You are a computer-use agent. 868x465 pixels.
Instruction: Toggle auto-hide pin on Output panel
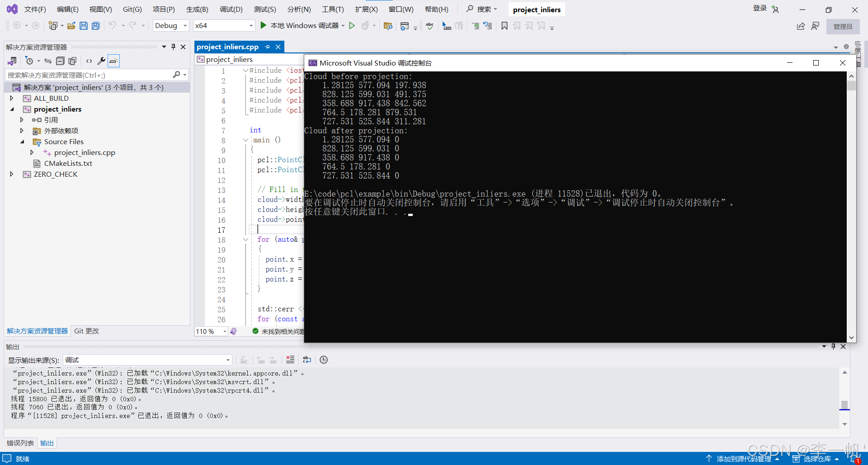pos(833,347)
